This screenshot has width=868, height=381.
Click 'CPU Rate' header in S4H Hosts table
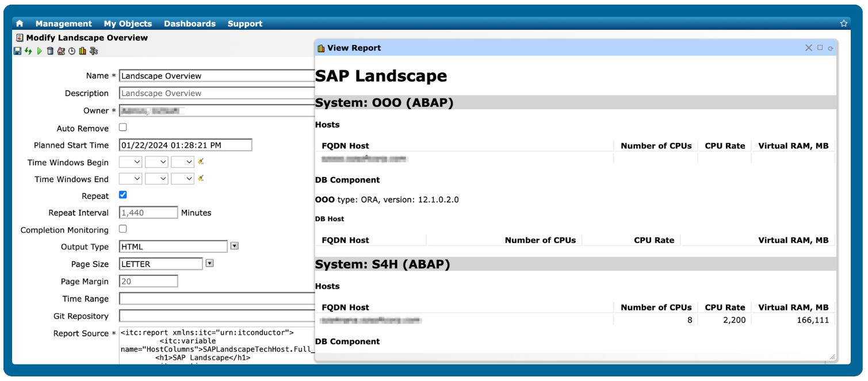click(x=725, y=307)
